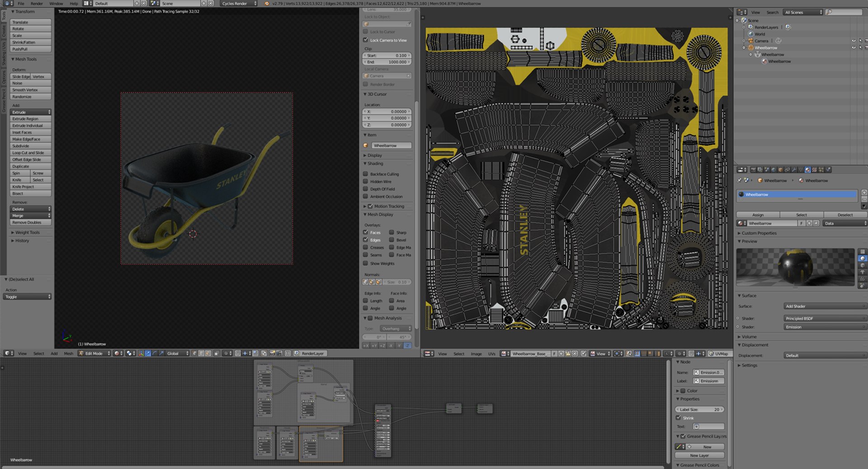The width and height of the screenshot is (868, 469).
Task: Click the Assign material button
Action: pyautogui.click(x=758, y=215)
